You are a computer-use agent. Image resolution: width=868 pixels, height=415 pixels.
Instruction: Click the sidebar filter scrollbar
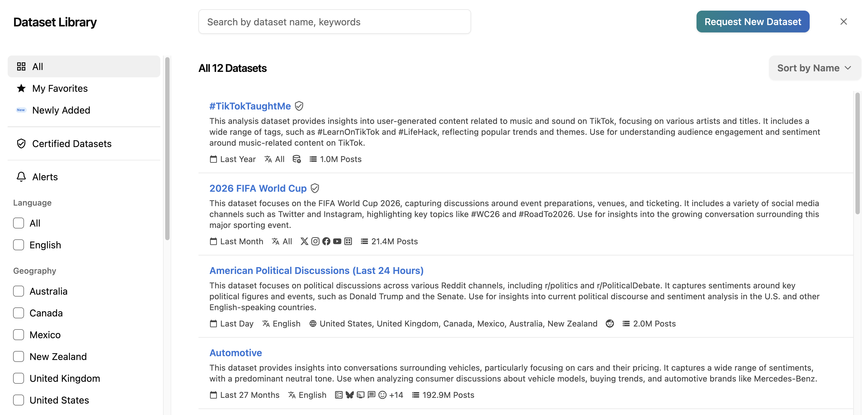[x=167, y=148]
